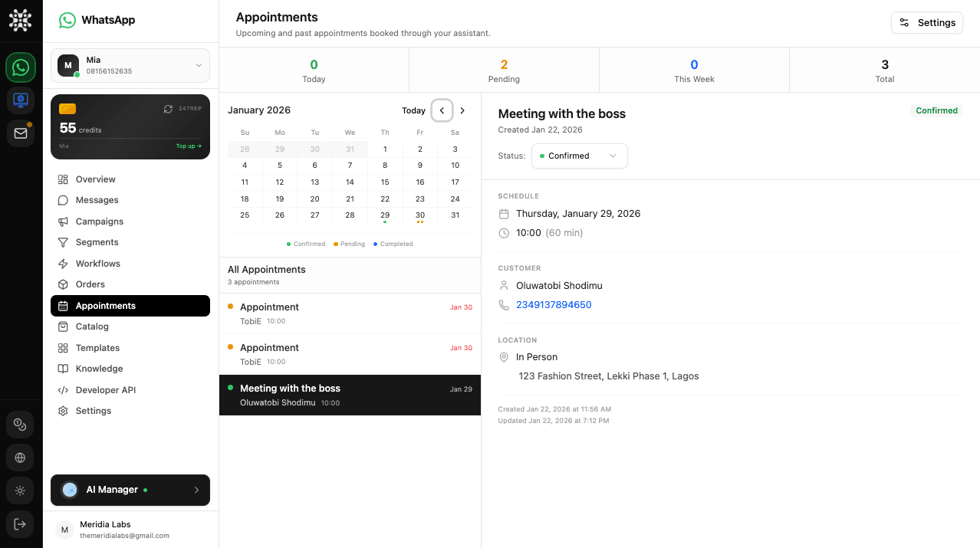The image size is (980, 548).
Task: Open Catalog in the sidebar
Action: pos(130,327)
